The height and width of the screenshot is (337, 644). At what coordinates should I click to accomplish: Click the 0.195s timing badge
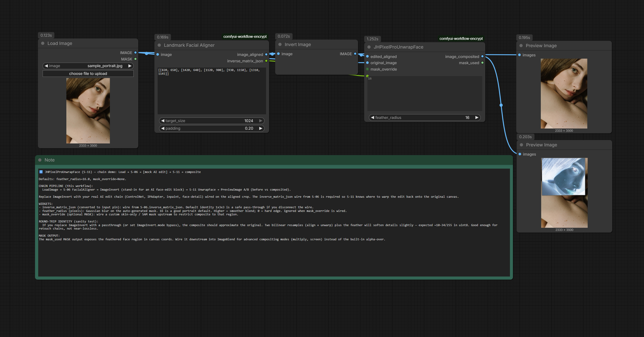click(524, 38)
